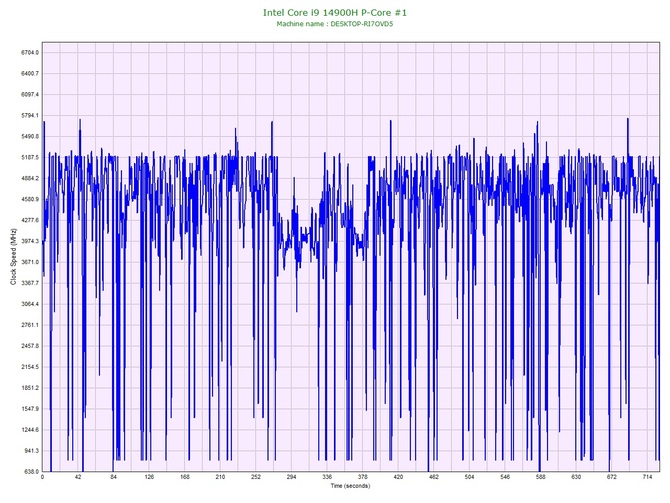Click the 84 tick on the time axis
The height and width of the screenshot is (503, 670).
pyautogui.click(x=113, y=477)
